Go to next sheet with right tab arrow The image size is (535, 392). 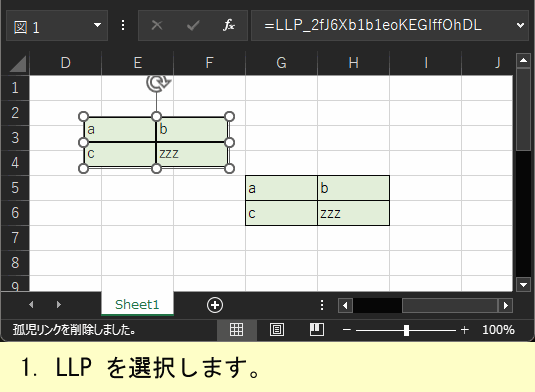(59, 304)
